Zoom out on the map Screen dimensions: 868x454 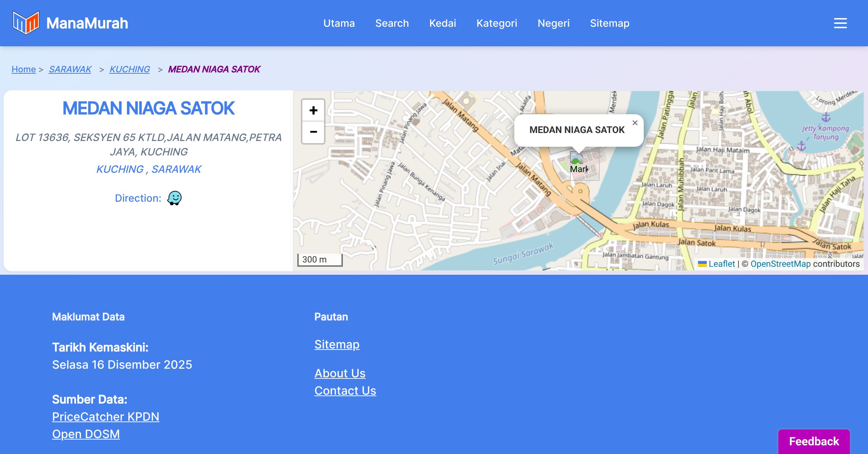pyautogui.click(x=313, y=132)
